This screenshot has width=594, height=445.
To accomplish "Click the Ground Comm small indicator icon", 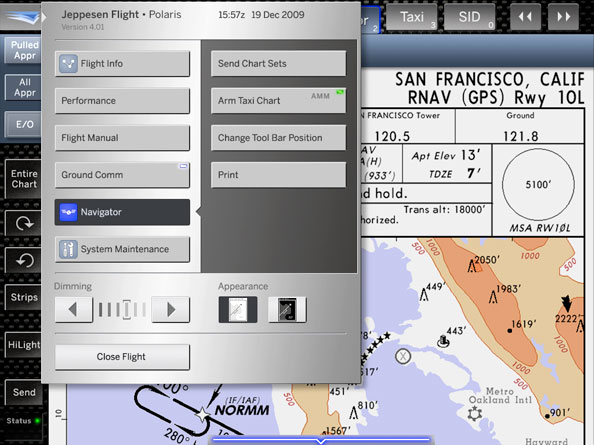I will pos(183,166).
